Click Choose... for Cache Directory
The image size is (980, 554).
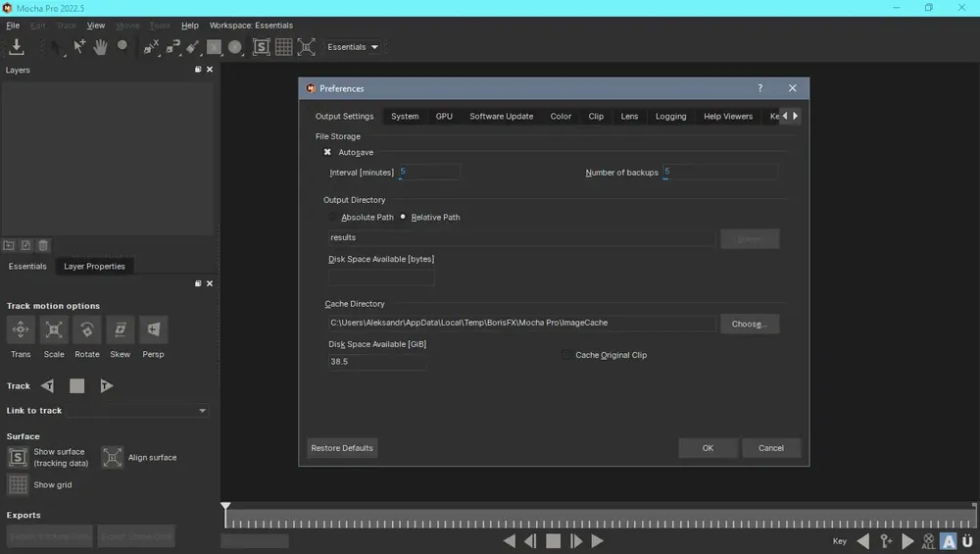click(x=750, y=324)
